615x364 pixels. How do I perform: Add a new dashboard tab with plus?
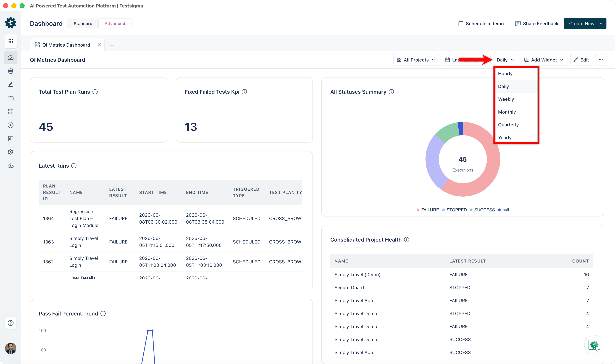(x=112, y=45)
